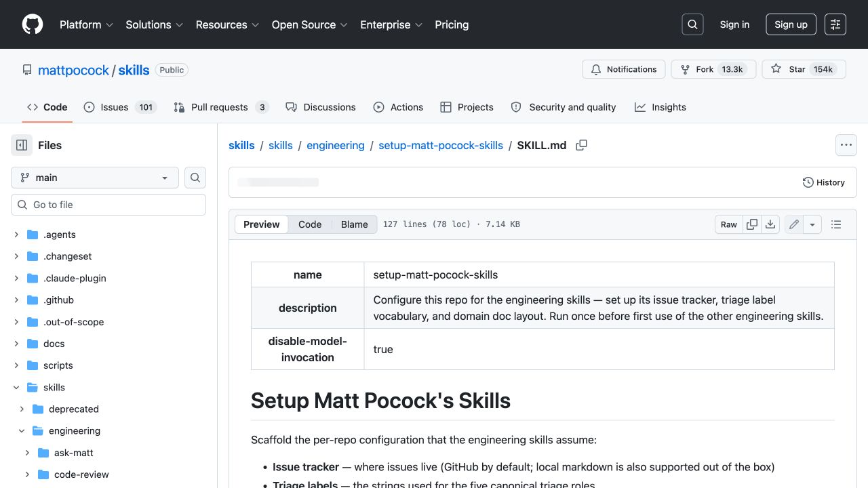Click the .github folder icon

coord(33,300)
